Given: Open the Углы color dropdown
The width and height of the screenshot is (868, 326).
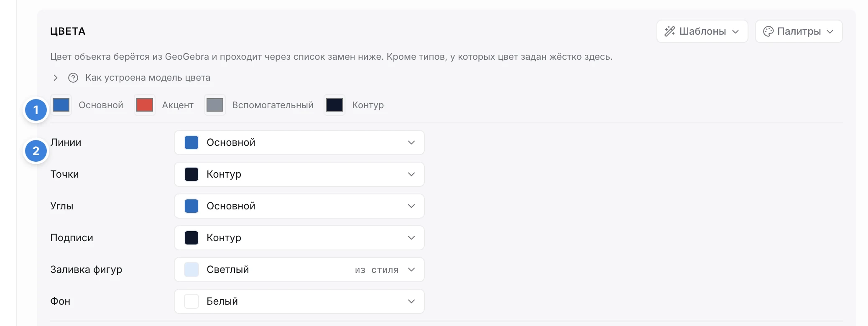Looking at the screenshot, I should point(299,206).
